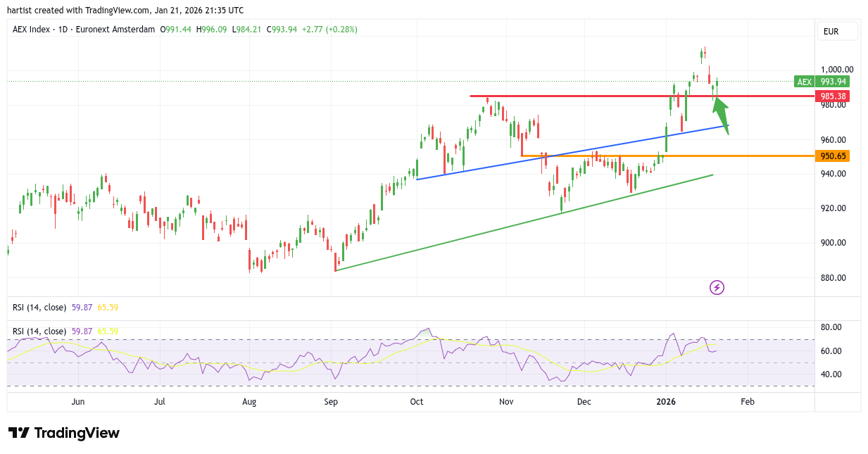
Task: Click the purple lightning bolt event icon
Action: pos(717,287)
